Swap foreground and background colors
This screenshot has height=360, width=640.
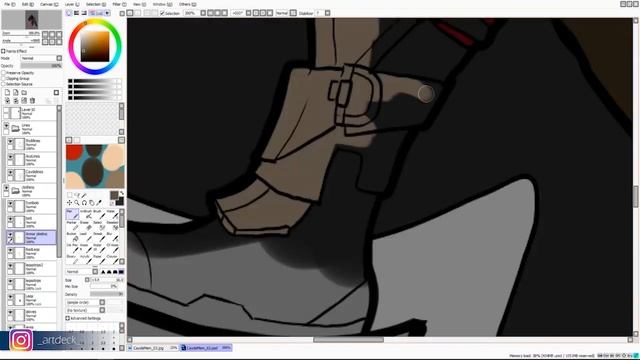coord(122,193)
